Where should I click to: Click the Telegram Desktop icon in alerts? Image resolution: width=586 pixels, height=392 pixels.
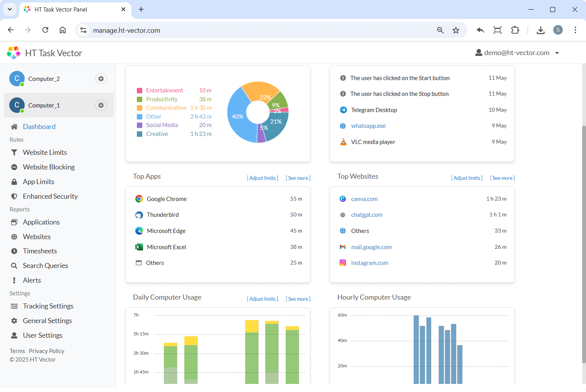pyautogui.click(x=343, y=110)
